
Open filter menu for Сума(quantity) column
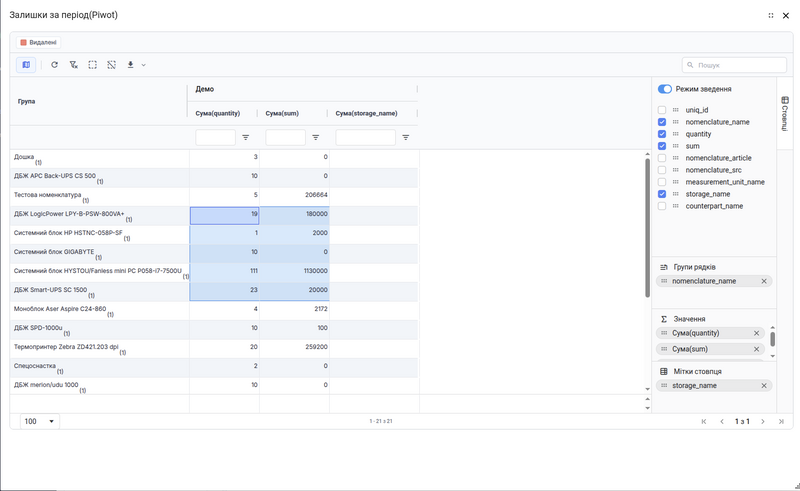[245, 137]
